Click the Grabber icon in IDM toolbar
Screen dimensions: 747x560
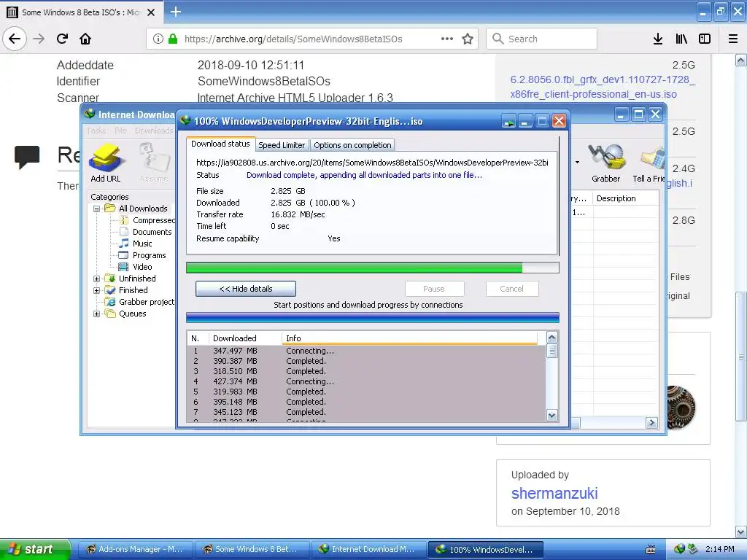pyautogui.click(x=605, y=163)
